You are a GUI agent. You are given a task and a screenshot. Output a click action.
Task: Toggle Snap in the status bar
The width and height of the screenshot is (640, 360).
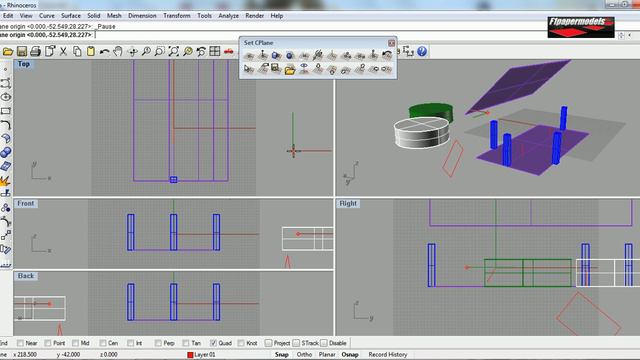coord(281,355)
